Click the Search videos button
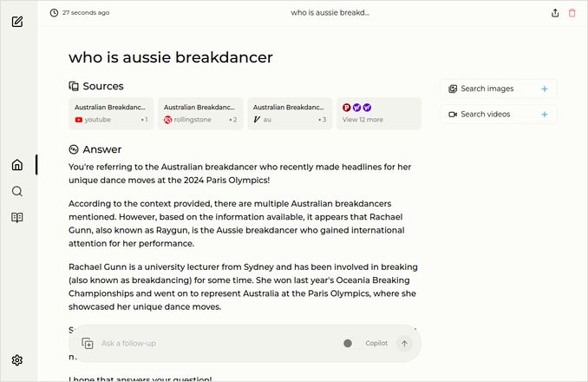 click(487, 114)
